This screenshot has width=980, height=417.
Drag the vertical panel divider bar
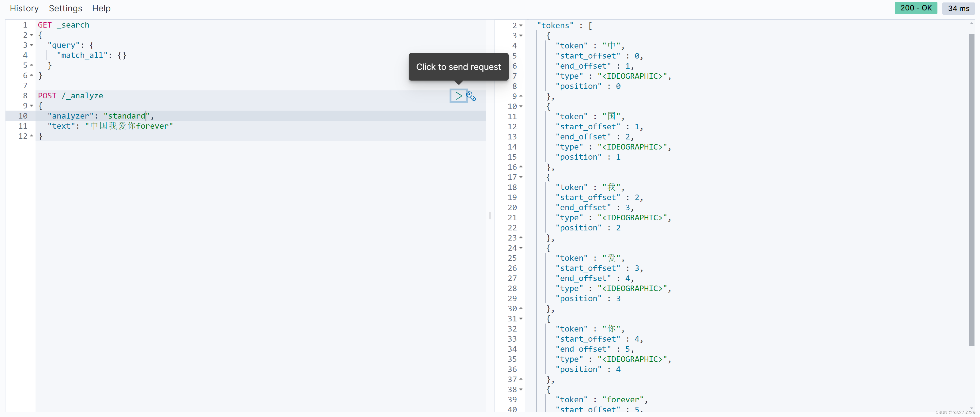pyautogui.click(x=490, y=215)
